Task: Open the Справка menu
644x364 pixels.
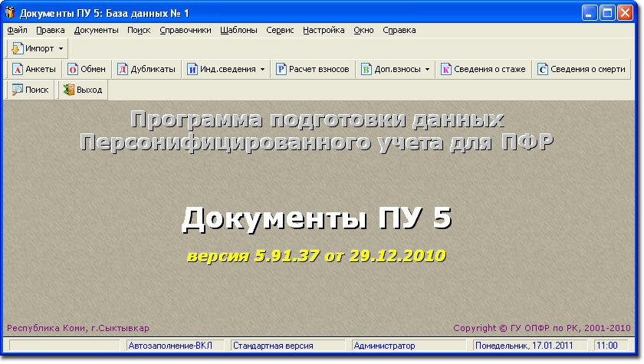Action: tap(399, 30)
